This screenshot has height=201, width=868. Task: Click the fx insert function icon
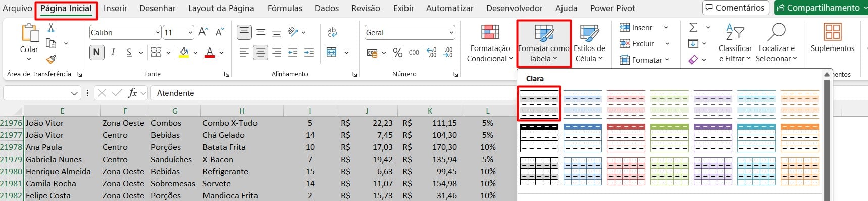tap(132, 93)
